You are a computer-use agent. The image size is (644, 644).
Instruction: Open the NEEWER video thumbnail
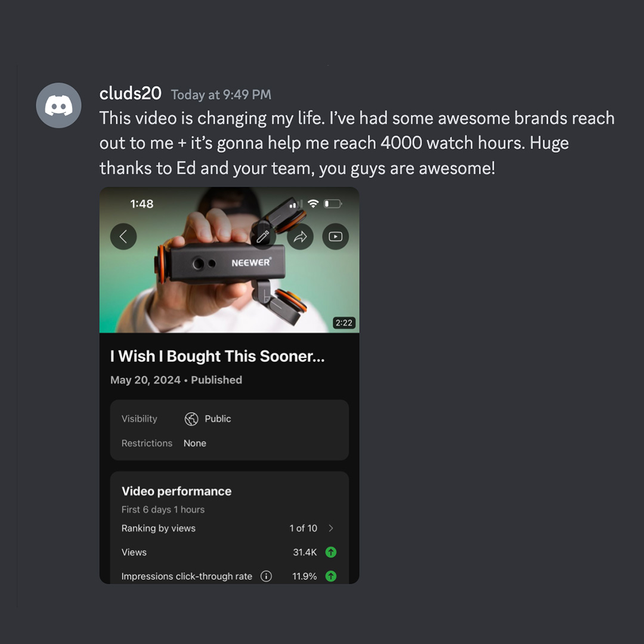click(229, 260)
